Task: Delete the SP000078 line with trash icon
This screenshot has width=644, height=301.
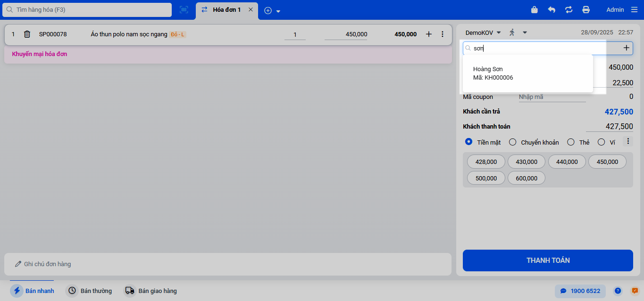Action: 27,34
